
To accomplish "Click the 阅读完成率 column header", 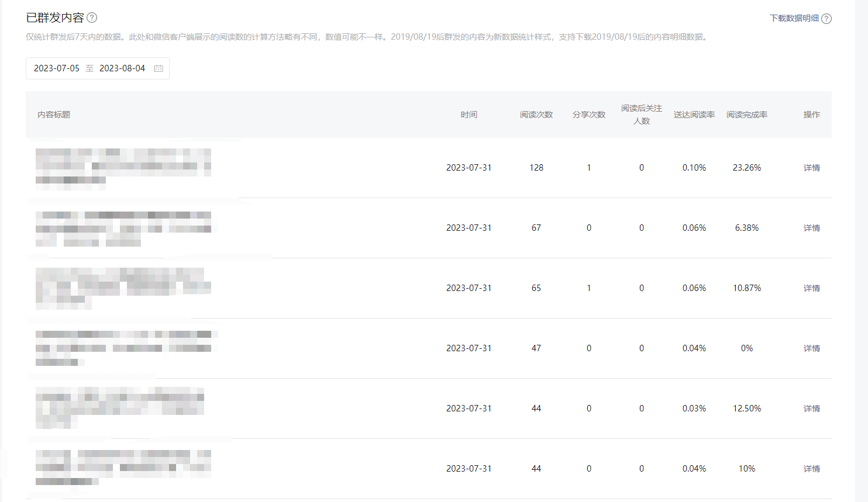I will [x=746, y=115].
